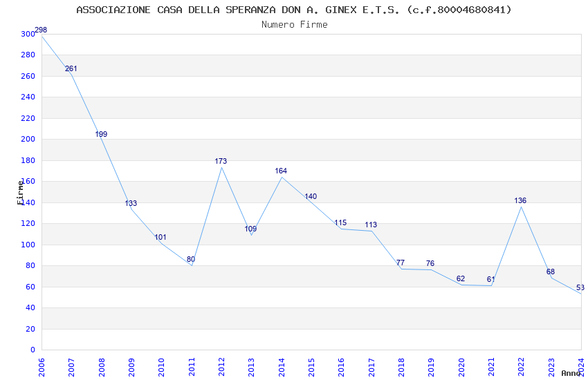Screen dimensions: 588x380
Task: Click the x-axis year label 2014
Action: 282,368
